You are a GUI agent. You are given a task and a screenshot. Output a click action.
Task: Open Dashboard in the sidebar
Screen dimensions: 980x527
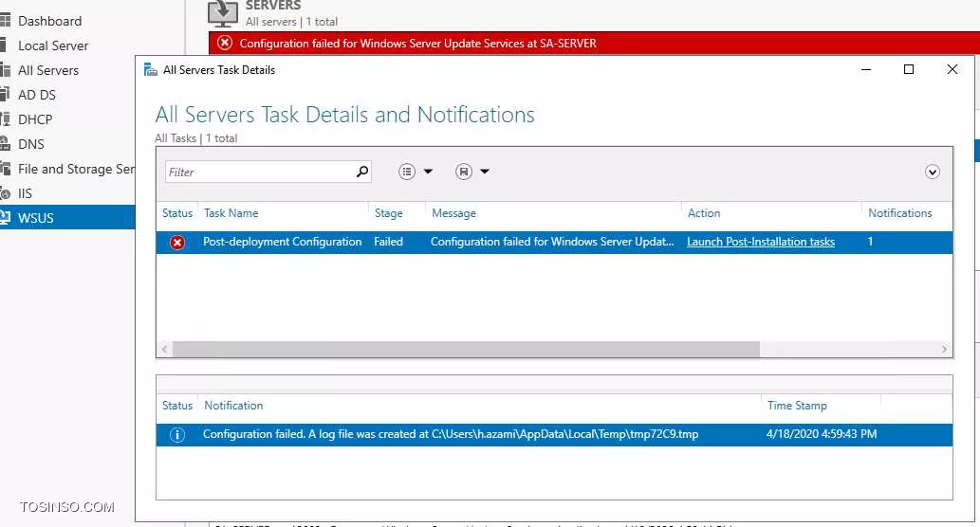[x=49, y=21]
